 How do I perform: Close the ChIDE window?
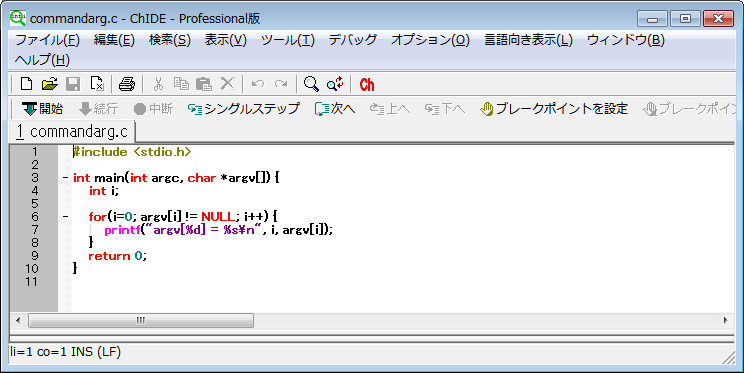(718, 19)
